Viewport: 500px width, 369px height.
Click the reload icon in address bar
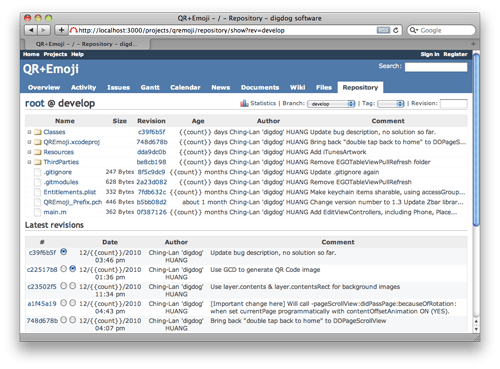pyautogui.click(x=396, y=30)
